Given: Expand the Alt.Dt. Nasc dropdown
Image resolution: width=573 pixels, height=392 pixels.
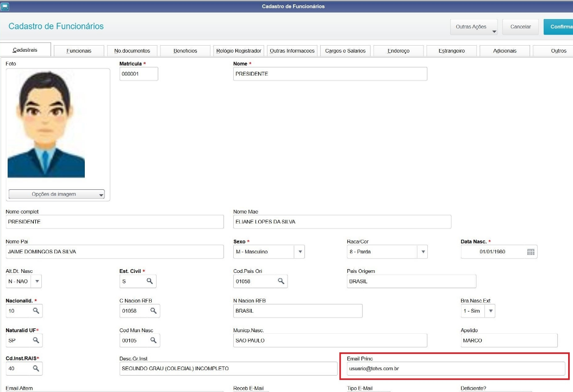Looking at the screenshot, I should [x=36, y=281].
